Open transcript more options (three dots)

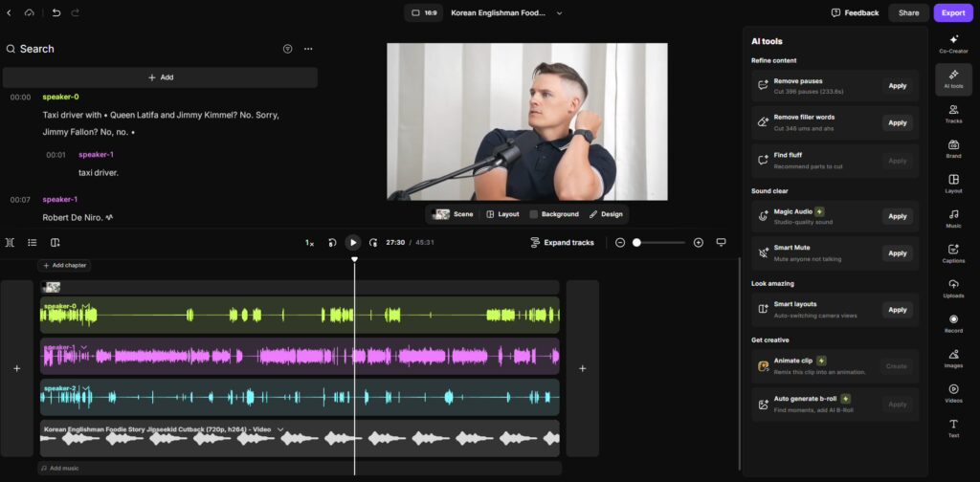(x=308, y=49)
